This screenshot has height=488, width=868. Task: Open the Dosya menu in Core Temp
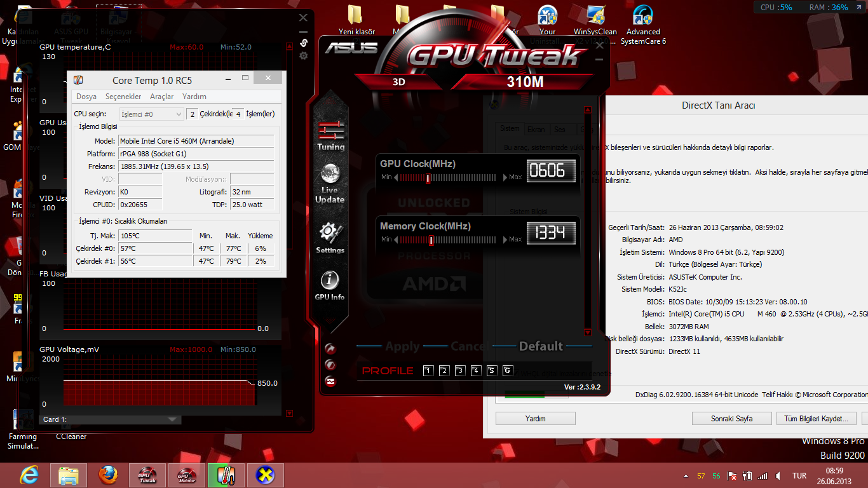pyautogui.click(x=86, y=97)
